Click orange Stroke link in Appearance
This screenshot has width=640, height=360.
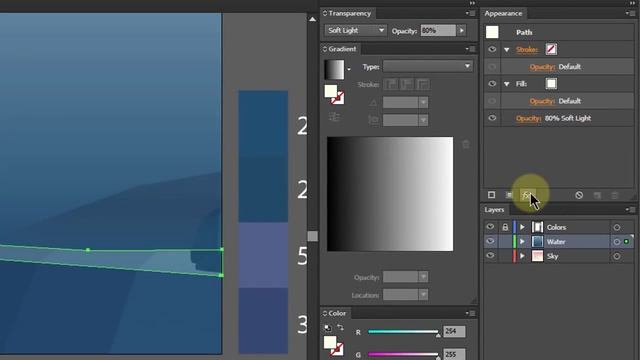click(527, 50)
